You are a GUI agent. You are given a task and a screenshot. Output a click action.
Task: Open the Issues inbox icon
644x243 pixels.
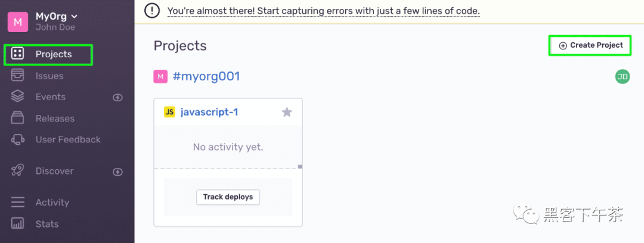click(18, 76)
